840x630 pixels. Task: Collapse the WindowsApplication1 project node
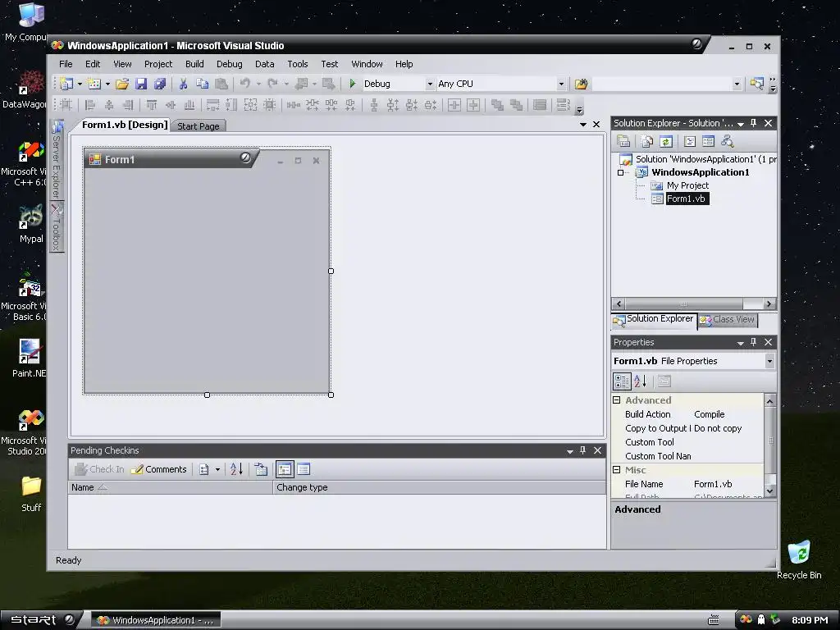tap(620, 172)
